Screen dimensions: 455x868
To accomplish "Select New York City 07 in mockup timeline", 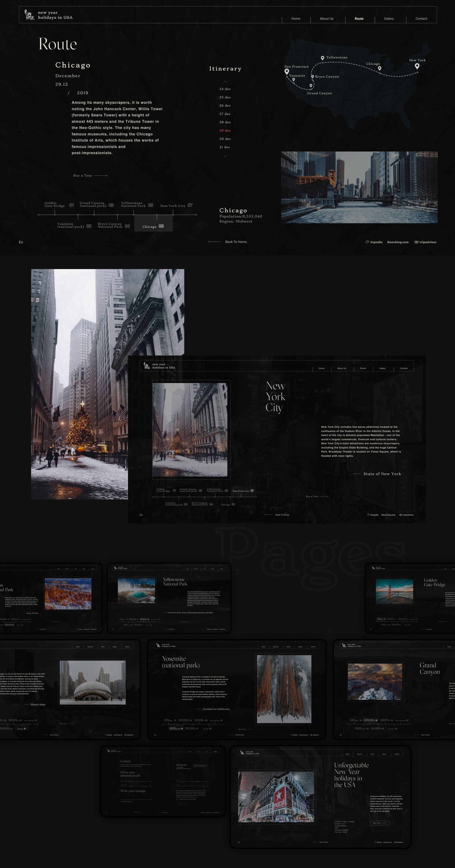I will 243,491.
